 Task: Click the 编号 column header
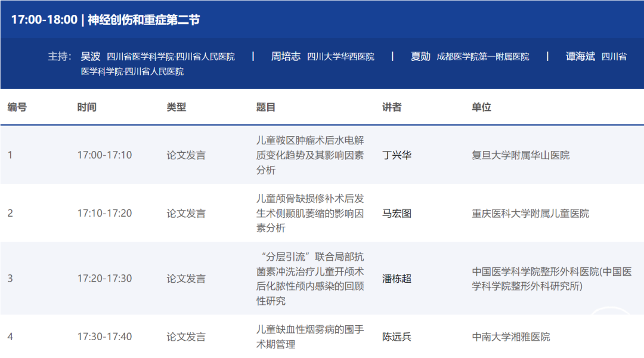pos(17,107)
